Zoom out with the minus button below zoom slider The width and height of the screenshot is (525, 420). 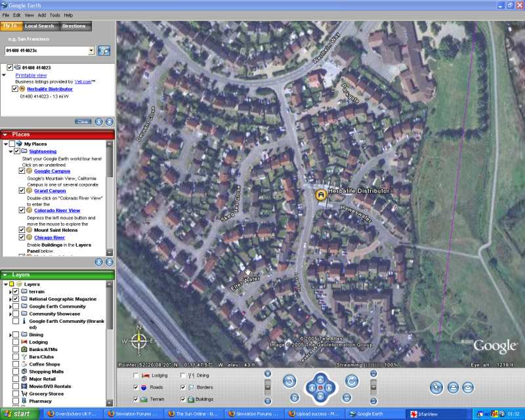(268, 401)
